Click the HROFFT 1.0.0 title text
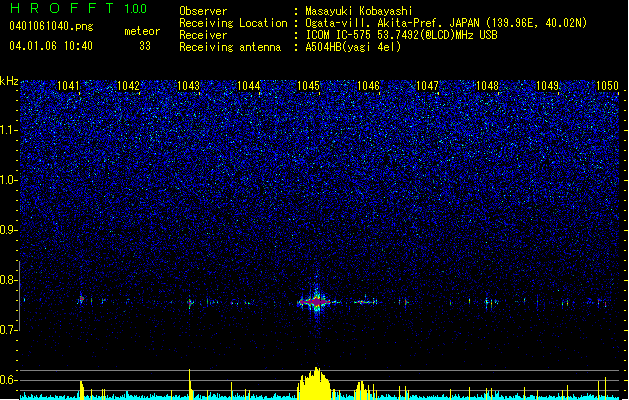629x400 pixels. 78,8
